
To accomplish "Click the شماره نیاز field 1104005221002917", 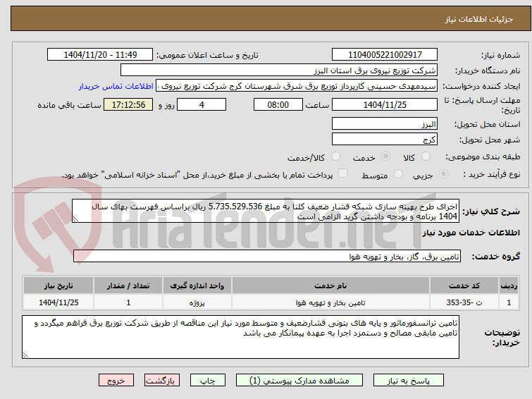I will coord(385,55).
